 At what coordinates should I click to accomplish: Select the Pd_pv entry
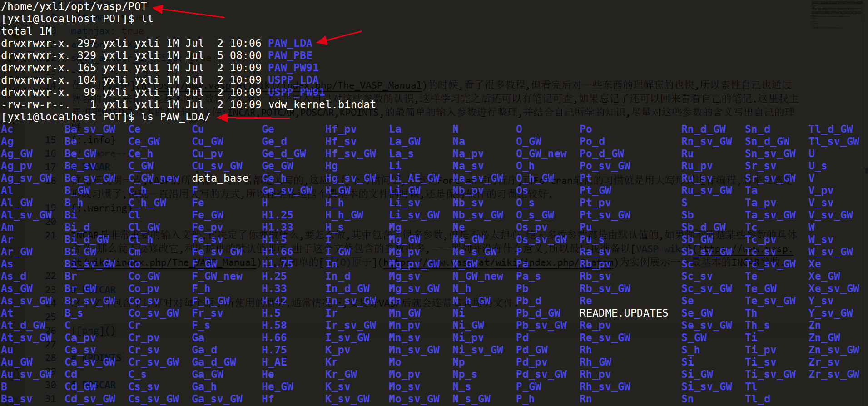click(532, 362)
